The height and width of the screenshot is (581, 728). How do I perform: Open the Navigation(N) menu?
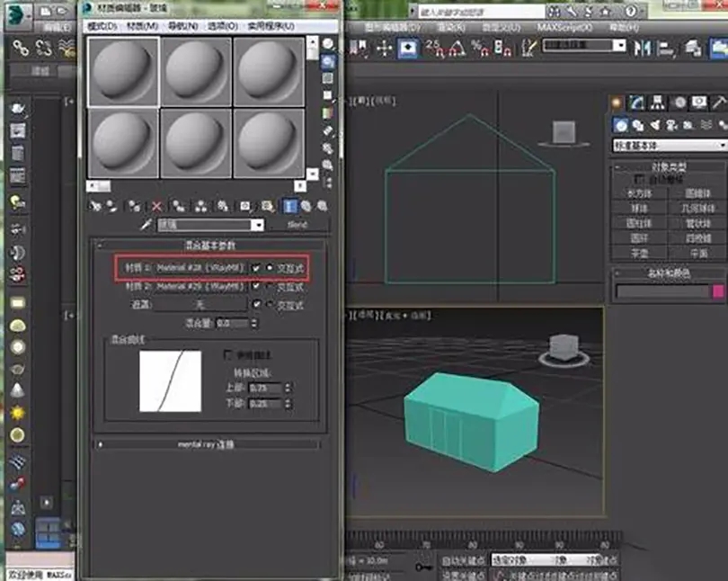point(182,26)
